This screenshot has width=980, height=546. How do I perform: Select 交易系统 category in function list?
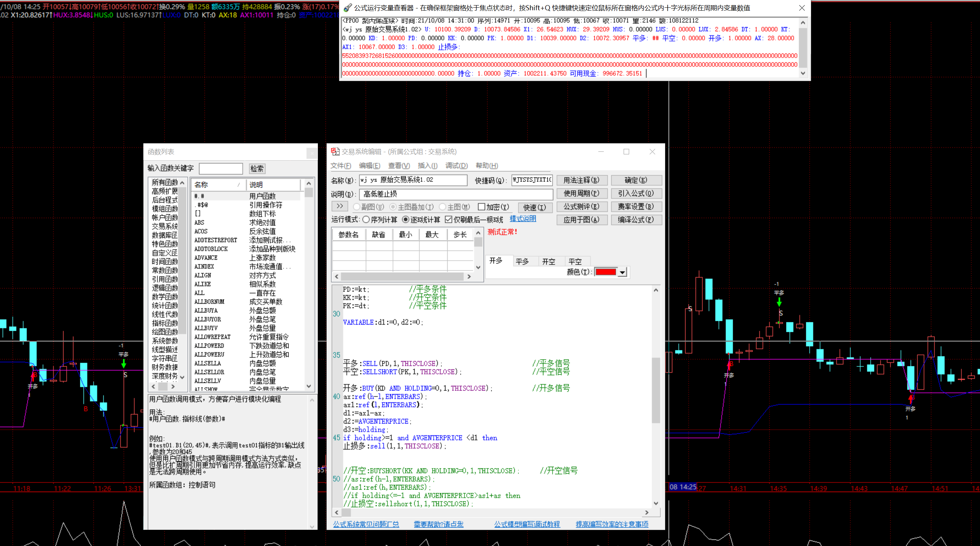click(x=165, y=226)
